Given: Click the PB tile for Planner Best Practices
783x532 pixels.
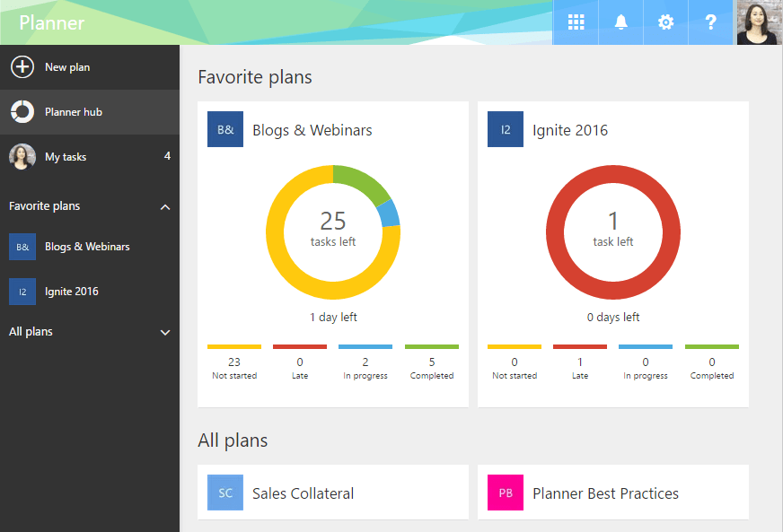Looking at the screenshot, I should click(x=506, y=493).
